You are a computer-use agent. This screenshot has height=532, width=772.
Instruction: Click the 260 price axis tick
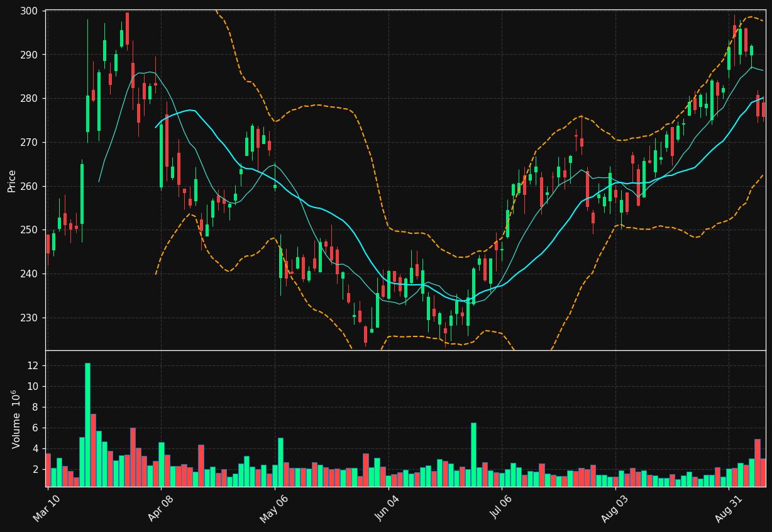(28, 187)
